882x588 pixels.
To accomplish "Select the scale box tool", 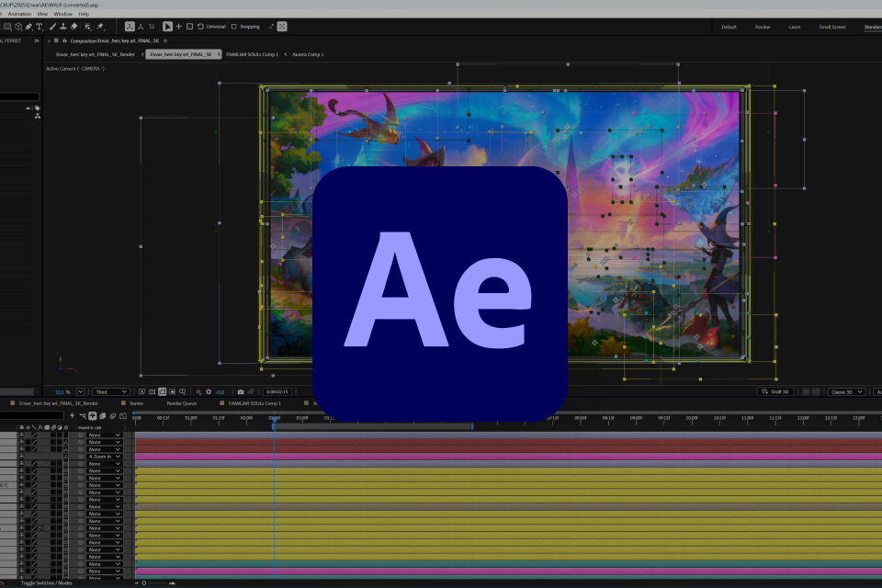I will (189, 27).
